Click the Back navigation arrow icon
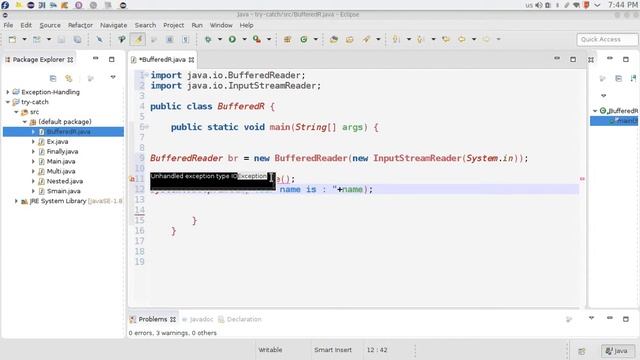 pos(462,39)
